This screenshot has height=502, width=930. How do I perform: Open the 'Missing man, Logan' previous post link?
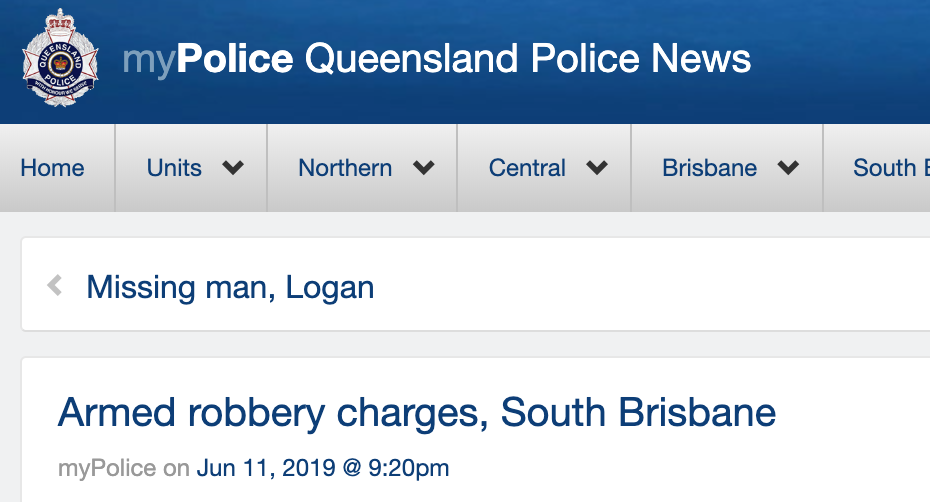pyautogui.click(x=230, y=288)
